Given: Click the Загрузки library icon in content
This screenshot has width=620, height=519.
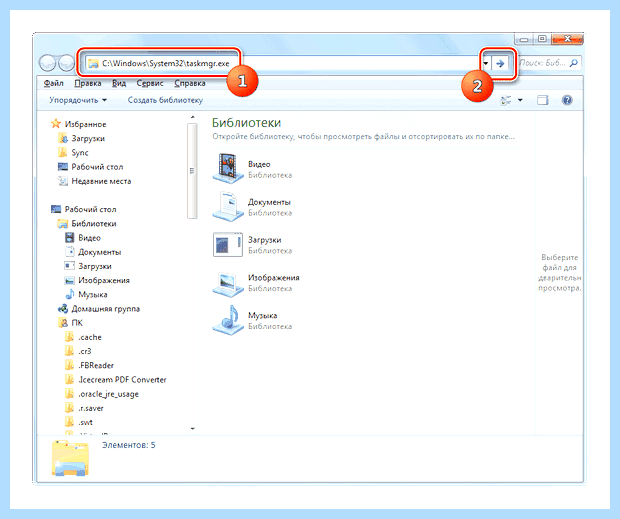Looking at the screenshot, I should (x=228, y=245).
